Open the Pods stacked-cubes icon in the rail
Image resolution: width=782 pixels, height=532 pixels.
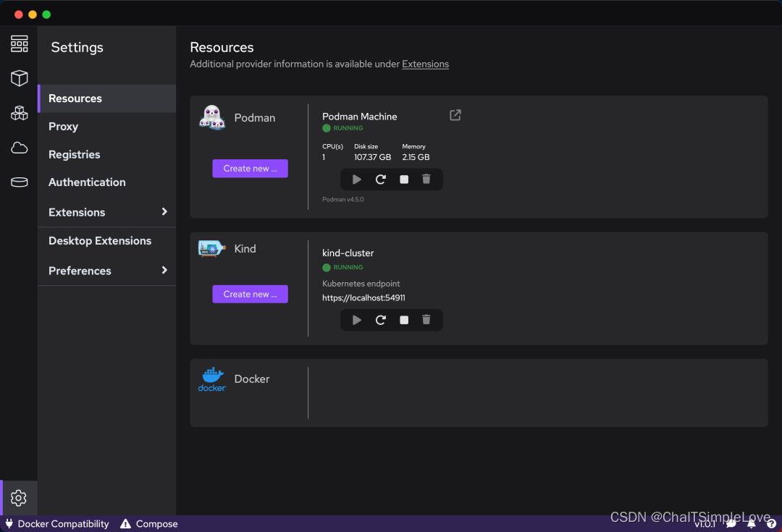19,113
